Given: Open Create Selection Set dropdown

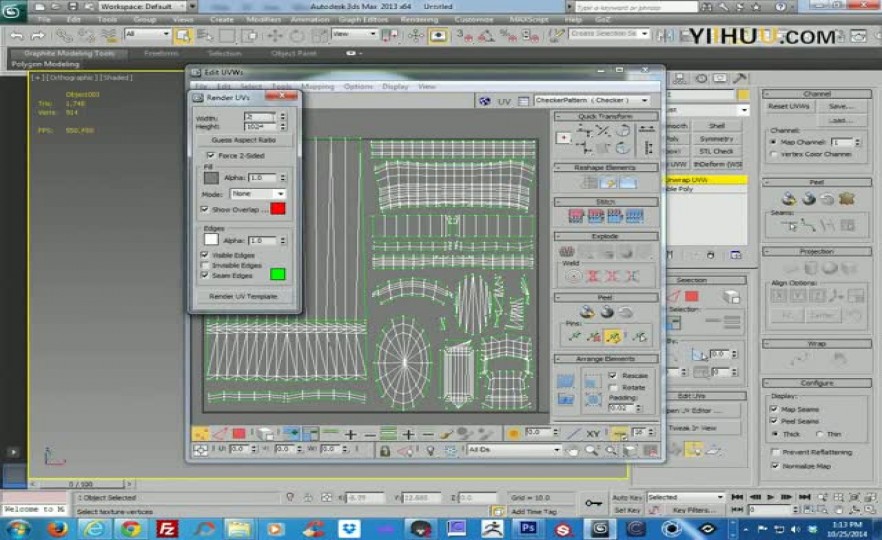Looking at the screenshot, I should tap(609, 34).
